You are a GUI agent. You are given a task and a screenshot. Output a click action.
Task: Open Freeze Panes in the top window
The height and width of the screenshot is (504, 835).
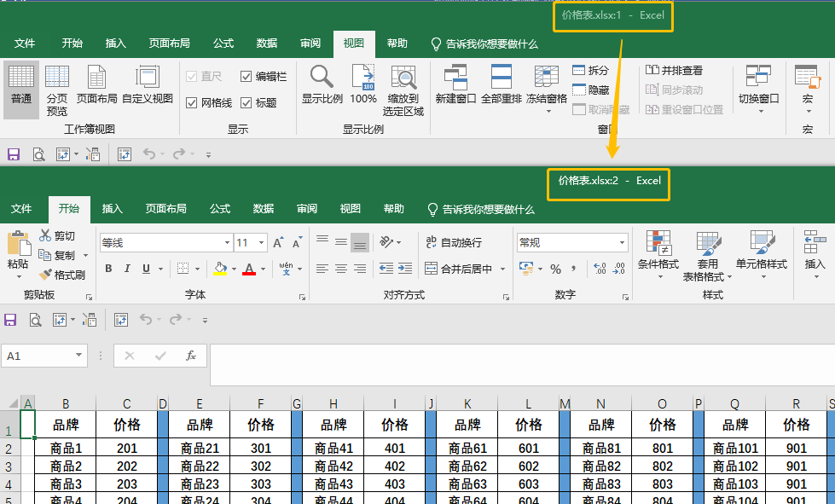tap(547, 89)
